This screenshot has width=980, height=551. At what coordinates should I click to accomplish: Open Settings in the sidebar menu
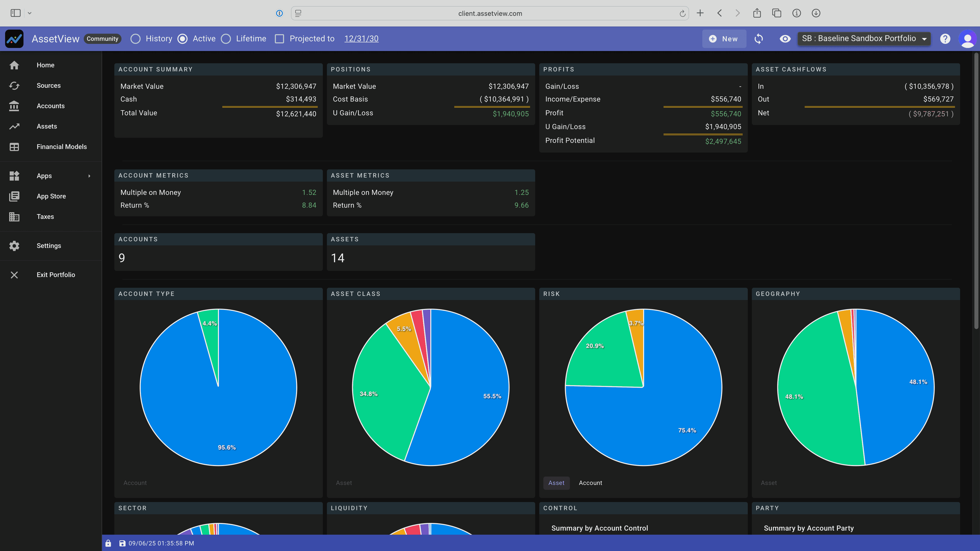[x=49, y=246]
